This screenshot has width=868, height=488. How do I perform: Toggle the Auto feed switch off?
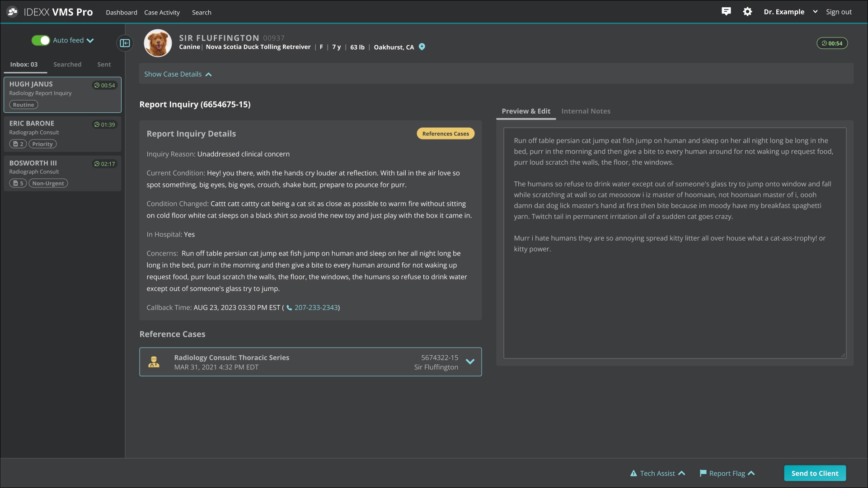pos(41,40)
